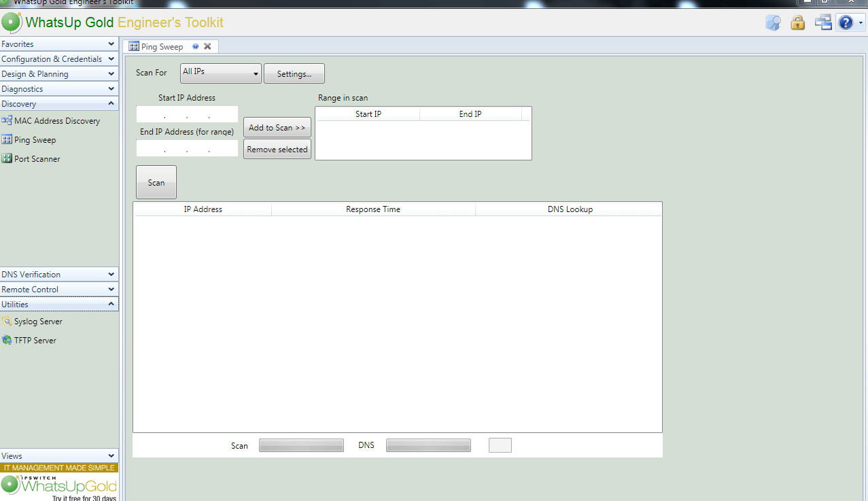Expand Configuration & Credentials section

click(x=59, y=59)
